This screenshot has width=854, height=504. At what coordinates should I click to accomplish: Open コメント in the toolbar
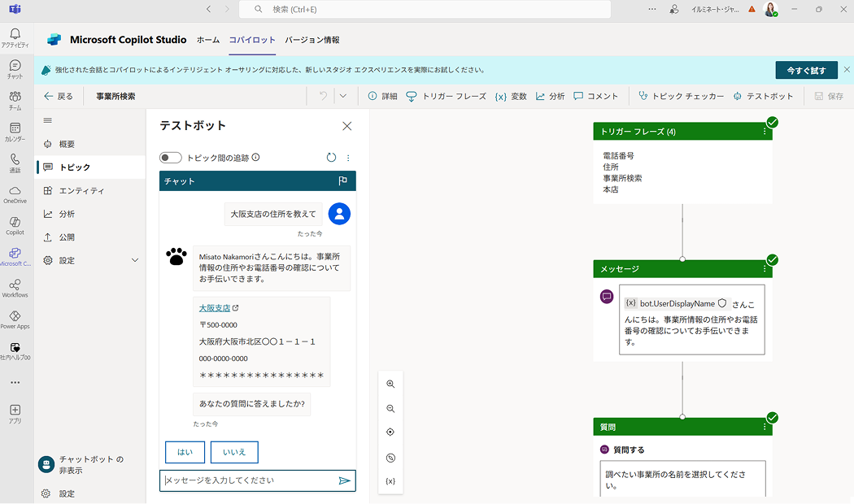tap(596, 97)
